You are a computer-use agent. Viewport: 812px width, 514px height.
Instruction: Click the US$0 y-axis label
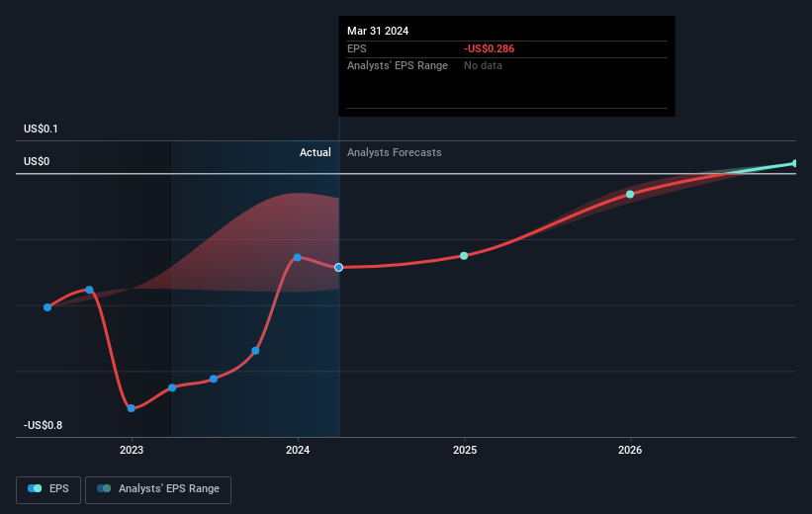tap(37, 161)
